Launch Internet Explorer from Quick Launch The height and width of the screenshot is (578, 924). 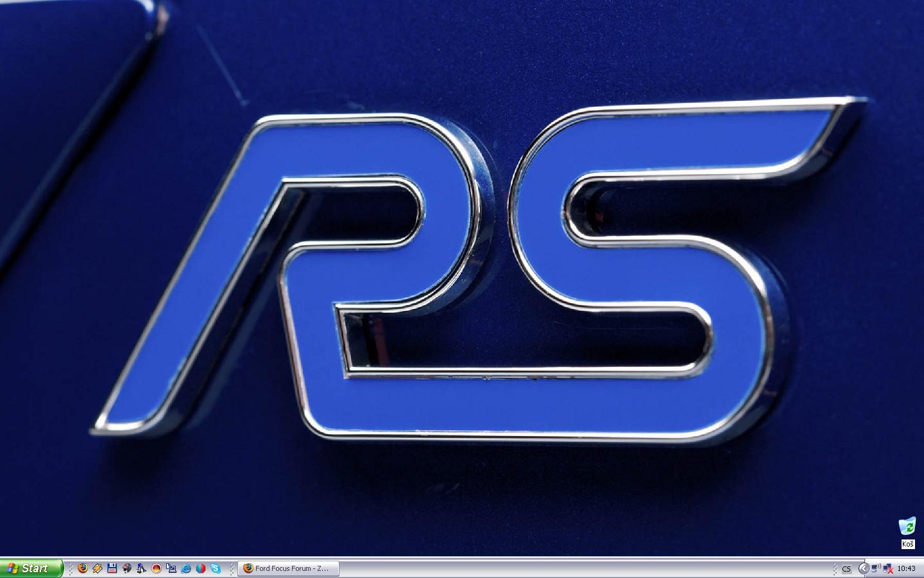coord(186,568)
